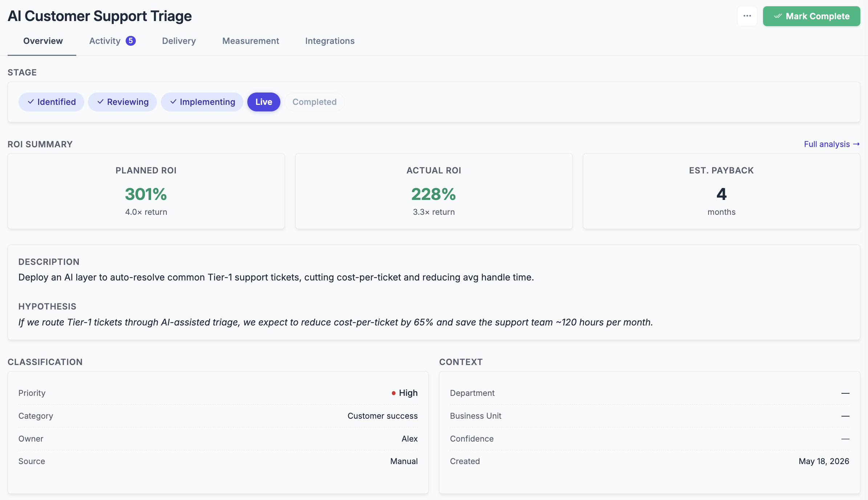Click the Live stage pill
868x500 pixels.
point(264,102)
